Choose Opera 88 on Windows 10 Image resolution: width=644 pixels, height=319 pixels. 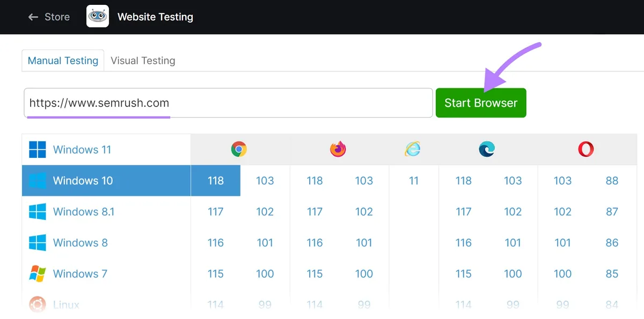coord(612,180)
